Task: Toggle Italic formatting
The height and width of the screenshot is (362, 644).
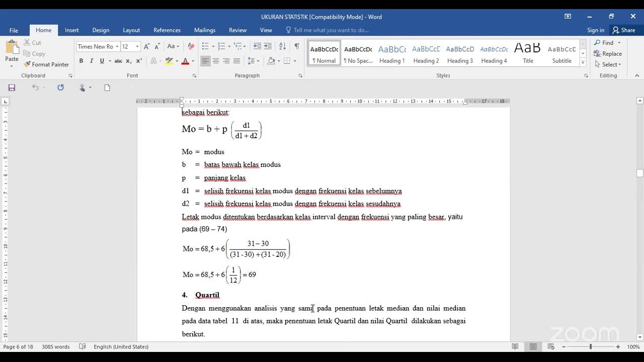Action: coord(92,61)
